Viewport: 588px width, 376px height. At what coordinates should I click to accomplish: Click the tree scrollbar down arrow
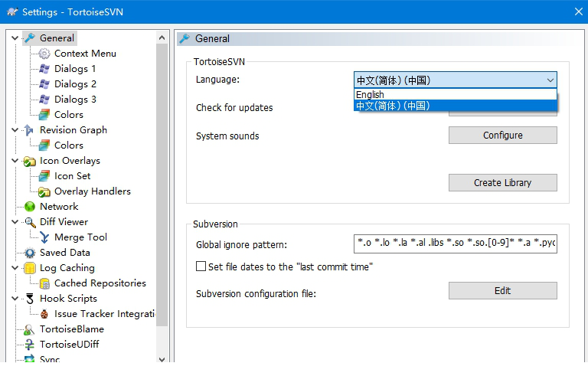click(x=162, y=359)
